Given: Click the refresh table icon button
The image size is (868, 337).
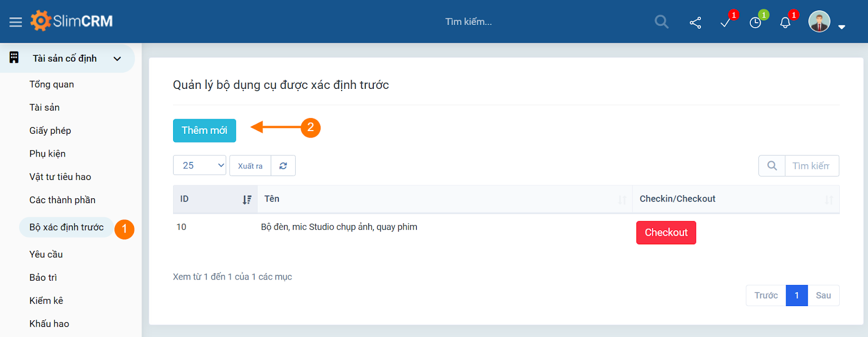Looking at the screenshot, I should (283, 166).
